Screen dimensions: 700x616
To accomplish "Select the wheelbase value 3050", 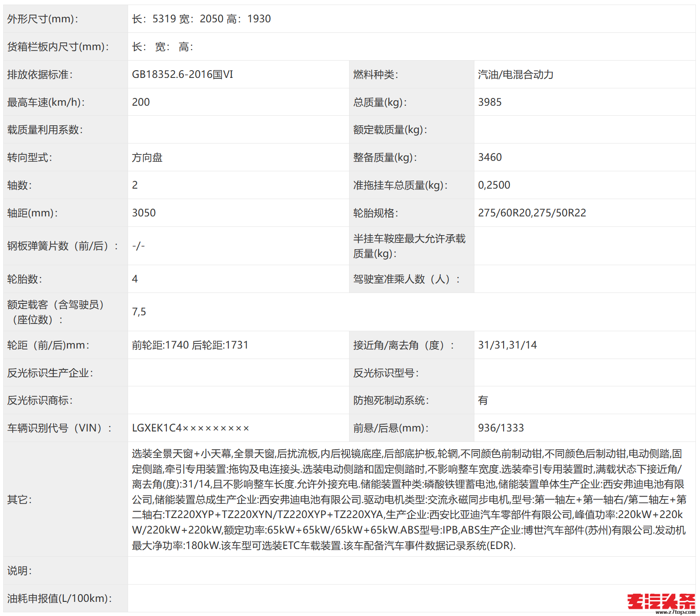I will pos(144,213).
